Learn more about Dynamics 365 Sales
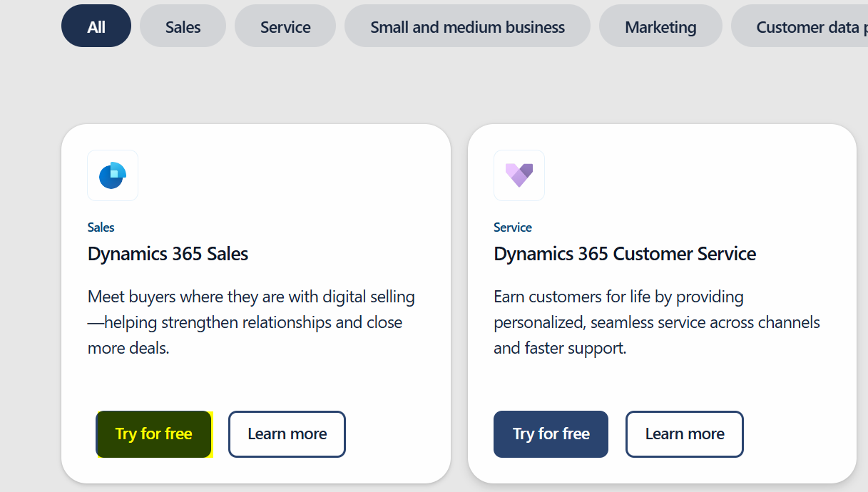Screen dimensions: 868x492 click(x=287, y=434)
